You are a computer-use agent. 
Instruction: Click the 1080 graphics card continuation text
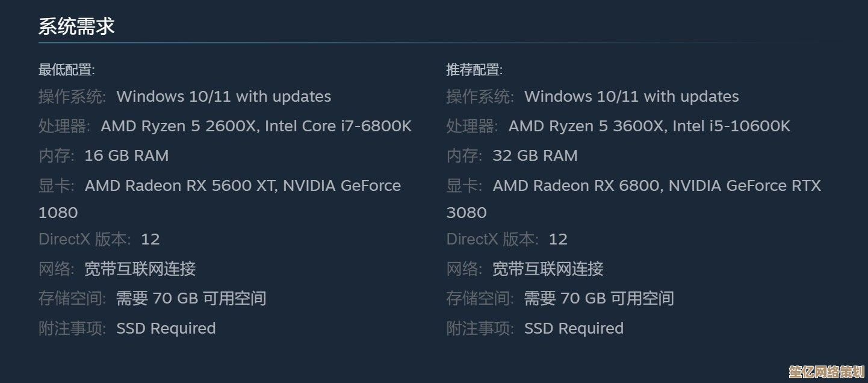[x=58, y=213]
